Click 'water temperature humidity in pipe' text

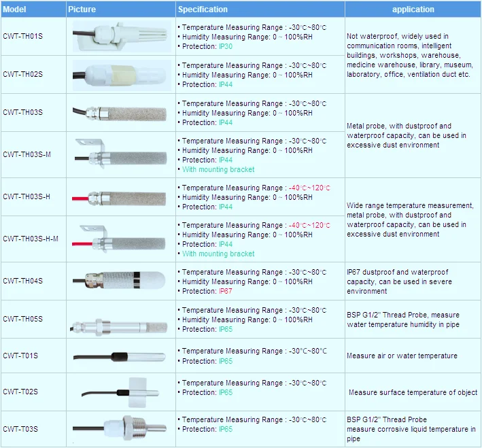coord(403,325)
